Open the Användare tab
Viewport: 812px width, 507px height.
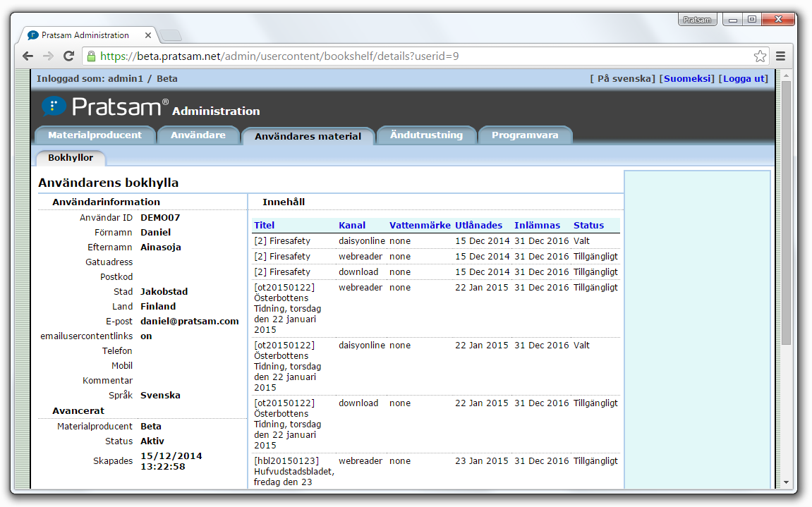pyautogui.click(x=198, y=135)
